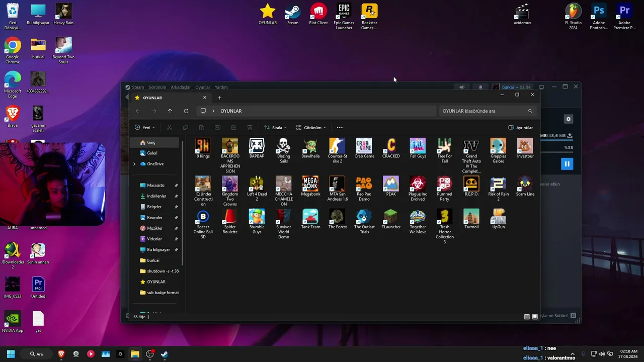644x362 pixels.
Task: Click the OYUNLAR folder search box
Action: point(487,111)
